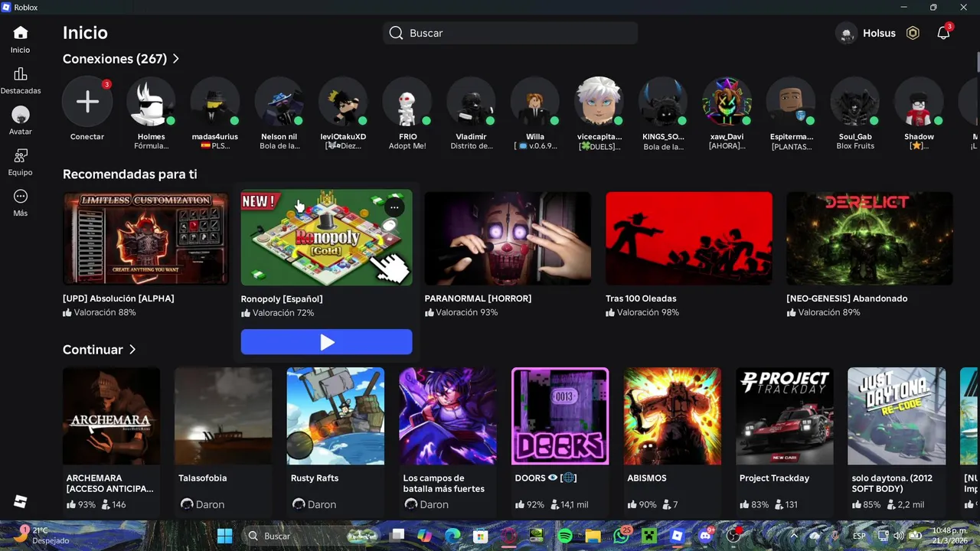The image size is (980, 551).
Task: Expand Conexiones (267) list chevron
Action: point(176,59)
